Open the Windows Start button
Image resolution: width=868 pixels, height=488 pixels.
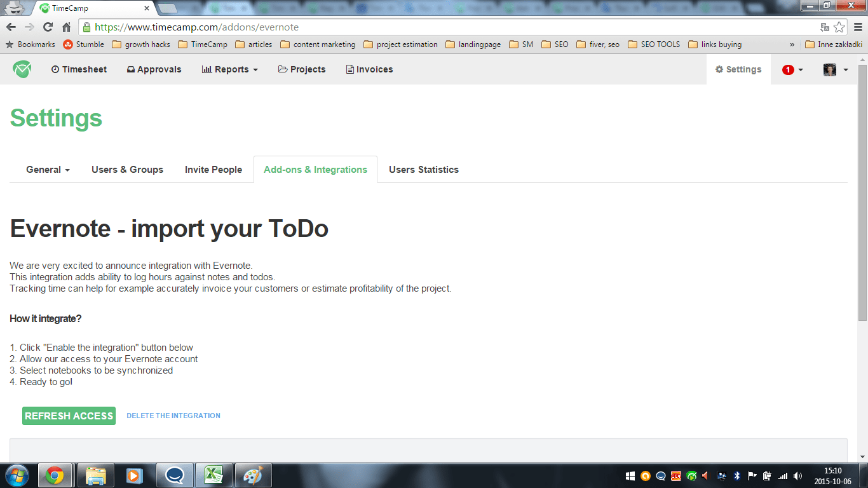(x=17, y=475)
